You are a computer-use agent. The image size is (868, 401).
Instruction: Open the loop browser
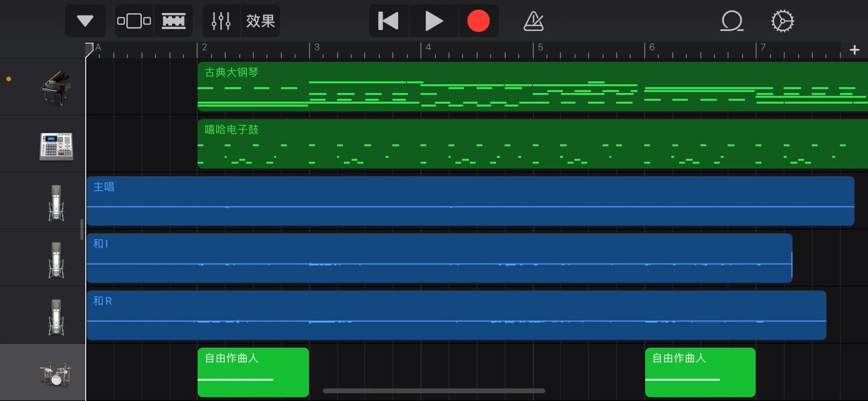(732, 21)
